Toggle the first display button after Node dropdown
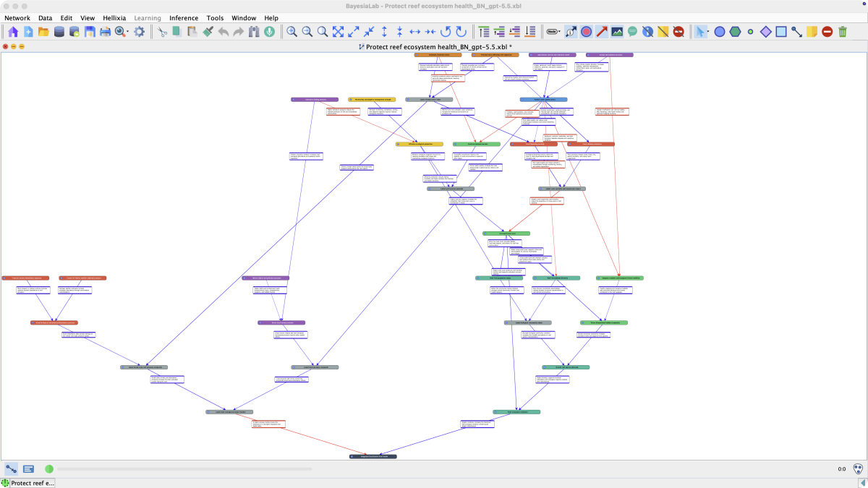 coord(571,32)
